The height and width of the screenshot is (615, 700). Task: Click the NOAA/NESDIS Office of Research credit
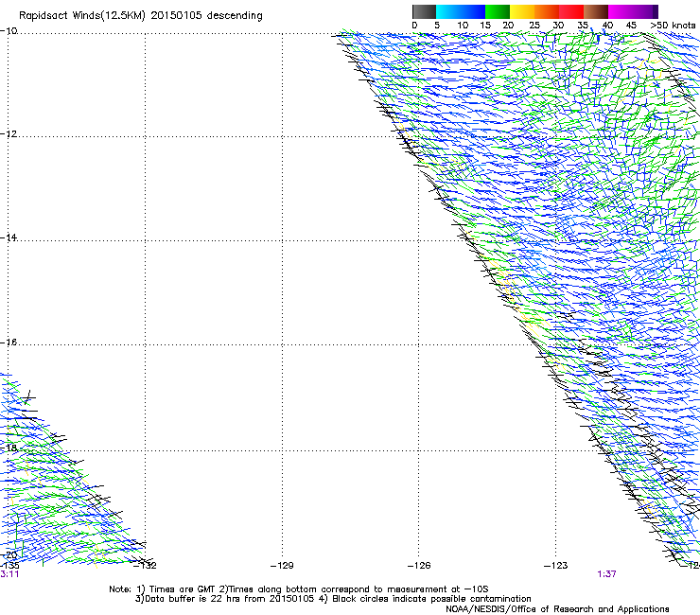[557, 609]
